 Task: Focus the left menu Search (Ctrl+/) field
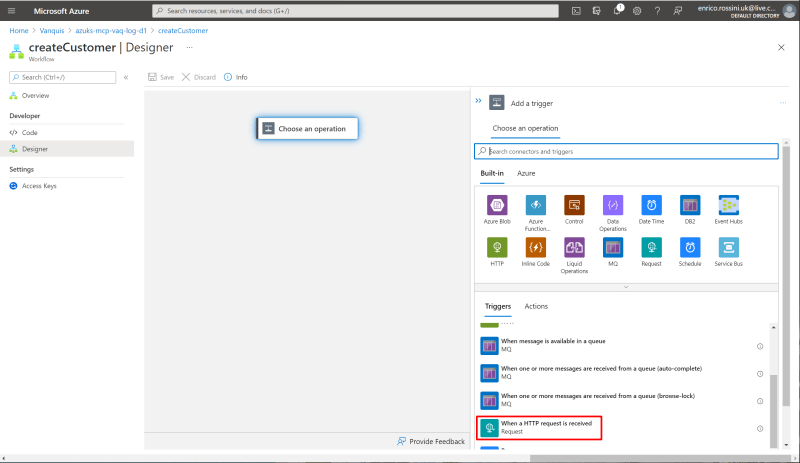[x=62, y=77]
